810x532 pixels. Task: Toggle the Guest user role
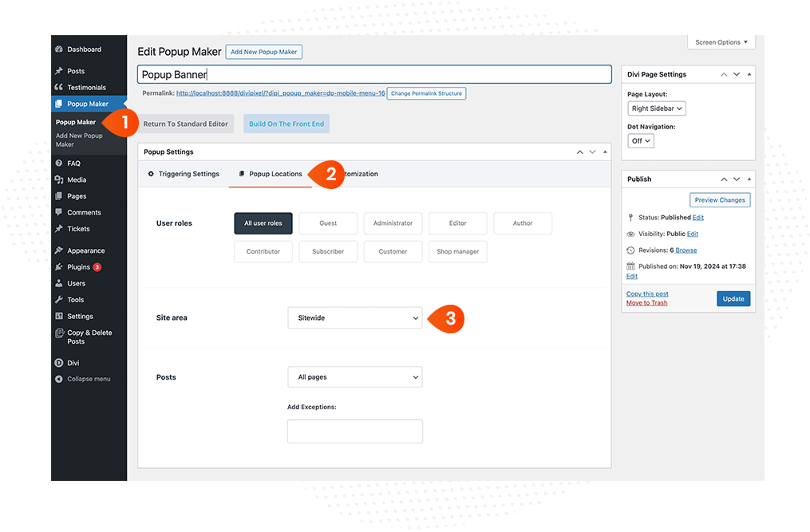coord(328,223)
